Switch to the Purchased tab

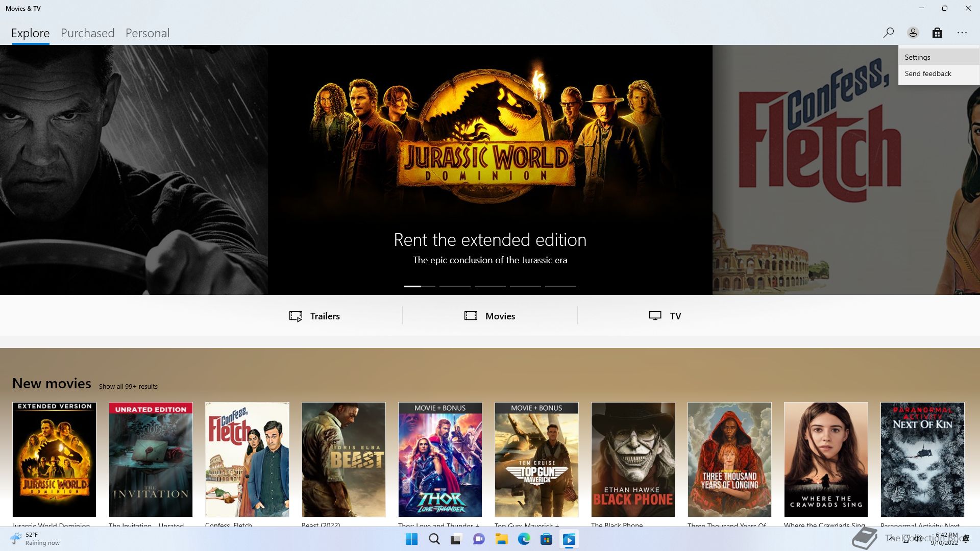(87, 33)
